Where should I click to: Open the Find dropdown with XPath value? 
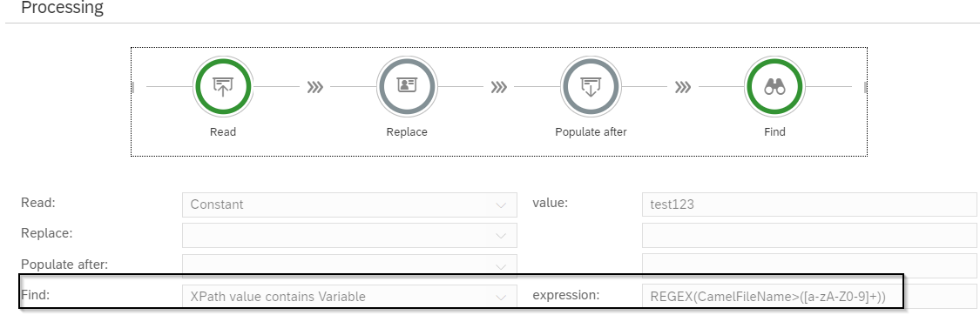349,297
